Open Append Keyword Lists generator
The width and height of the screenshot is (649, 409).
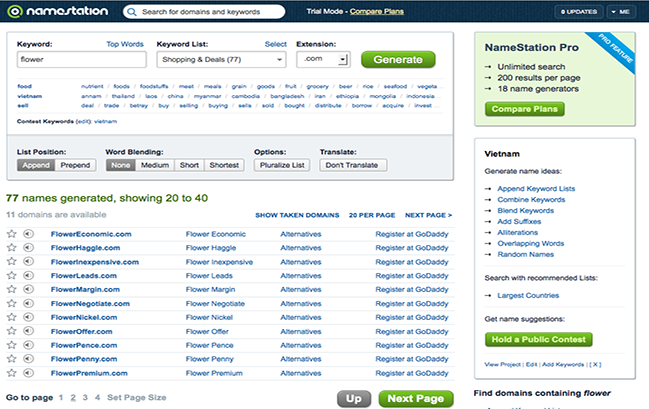pos(536,189)
